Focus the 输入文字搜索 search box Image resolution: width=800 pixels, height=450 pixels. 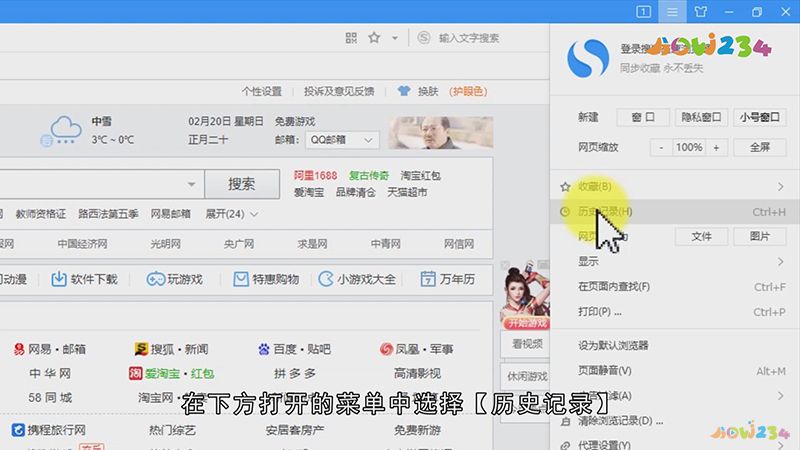tap(469, 38)
